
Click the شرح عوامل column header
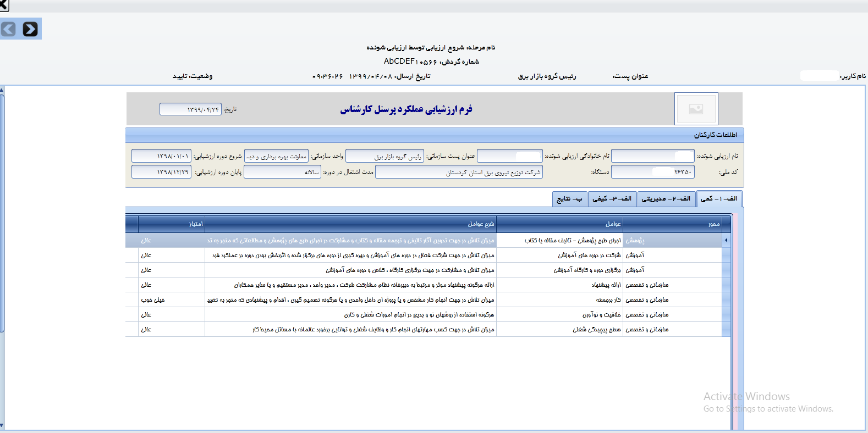[350, 224]
